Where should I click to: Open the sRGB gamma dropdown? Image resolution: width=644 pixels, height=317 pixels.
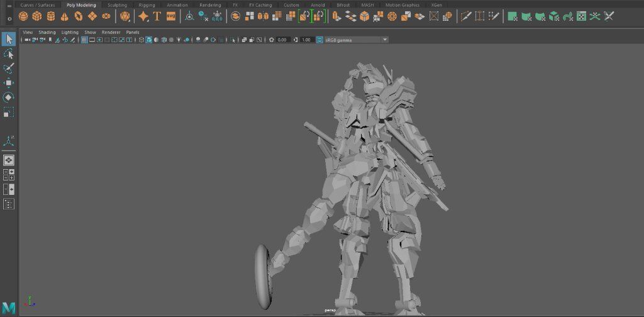[x=357, y=40]
